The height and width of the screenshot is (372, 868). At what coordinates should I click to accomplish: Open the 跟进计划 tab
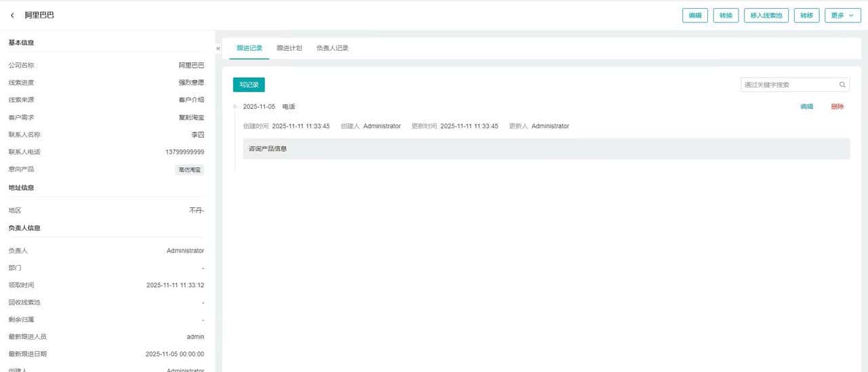[x=289, y=48]
